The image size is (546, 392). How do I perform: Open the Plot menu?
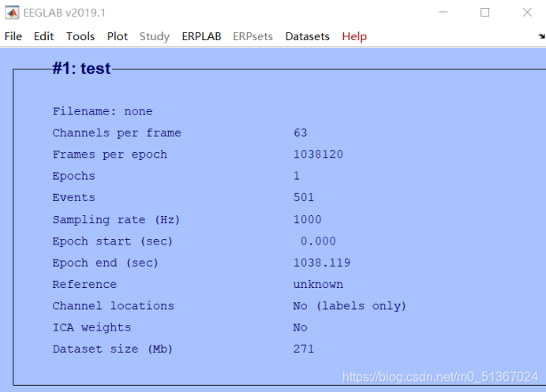pos(118,36)
